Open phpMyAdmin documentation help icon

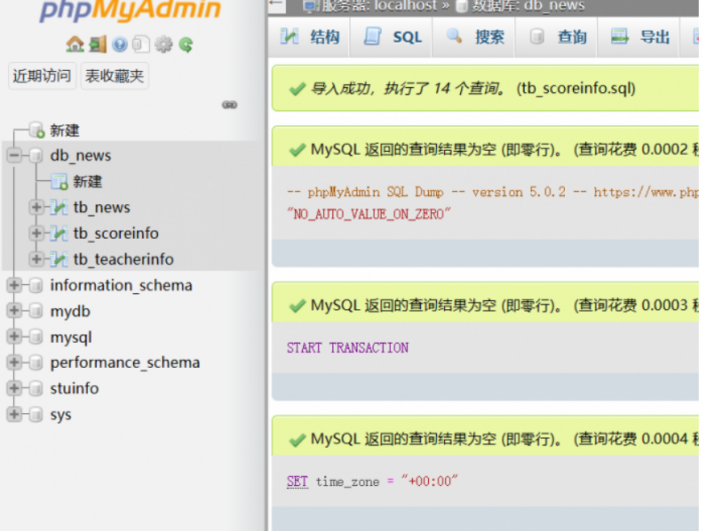click(120, 44)
